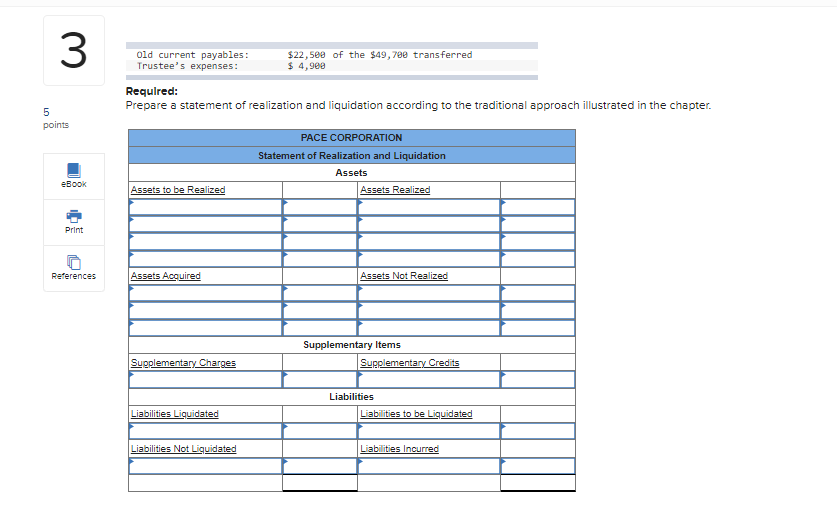Click amount field beside Liabilities Liquidated entry row
Image resolution: width=837 pixels, height=531 pixels.
[320, 431]
